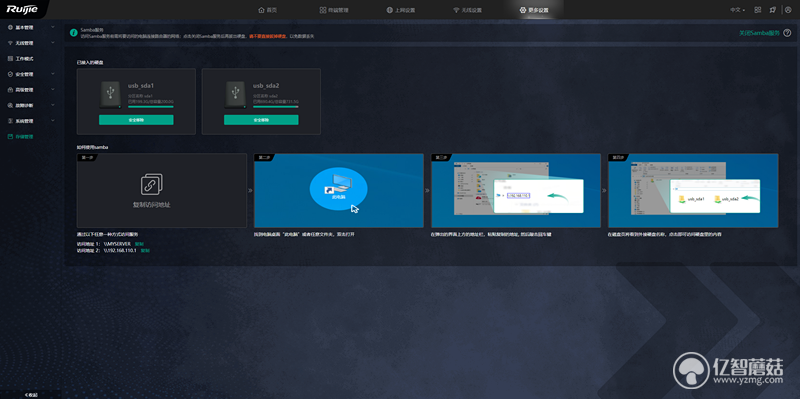Open the 中文 language dropdown
Viewport: 800px width, 399px height.
(x=737, y=10)
